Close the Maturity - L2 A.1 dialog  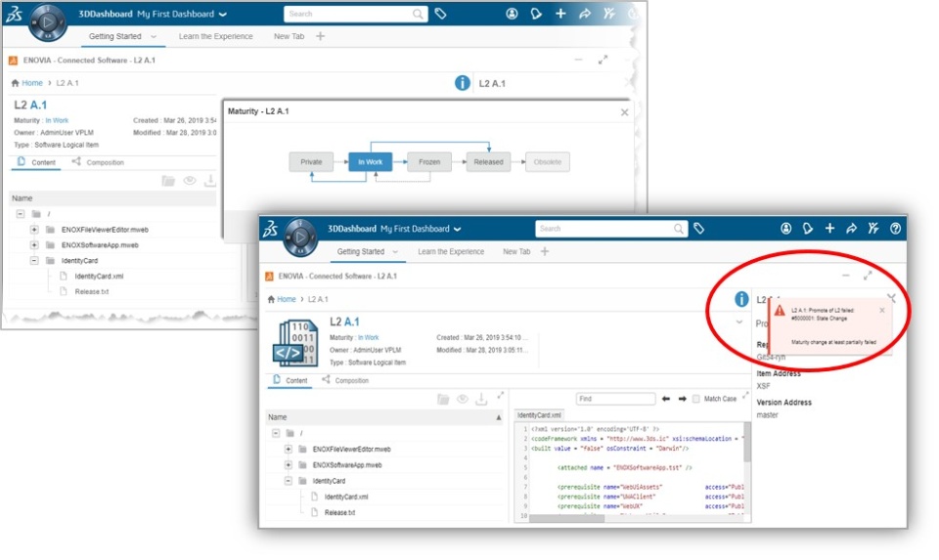click(625, 112)
